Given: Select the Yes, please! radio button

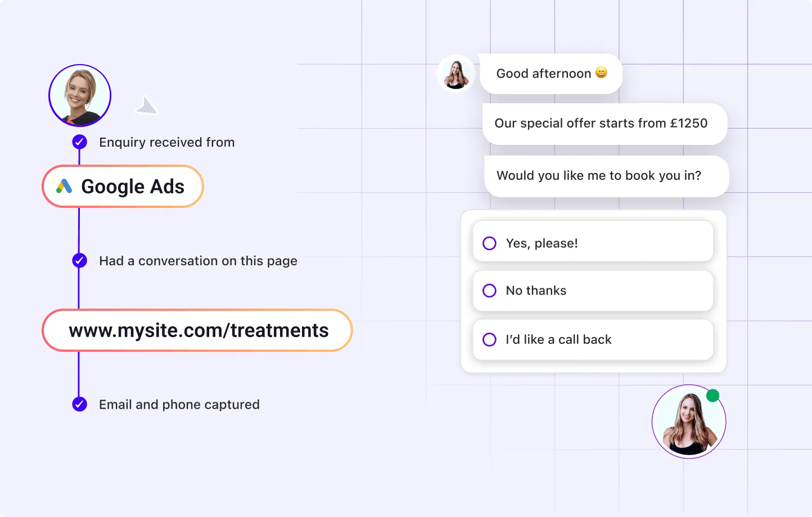Looking at the screenshot, I should (489, 243).
